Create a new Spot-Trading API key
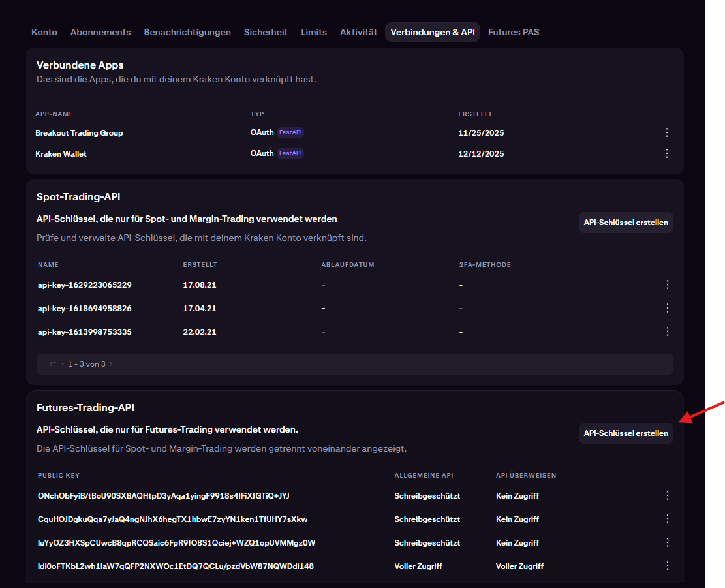Screen dimensions: 725x588 (626, 223)
